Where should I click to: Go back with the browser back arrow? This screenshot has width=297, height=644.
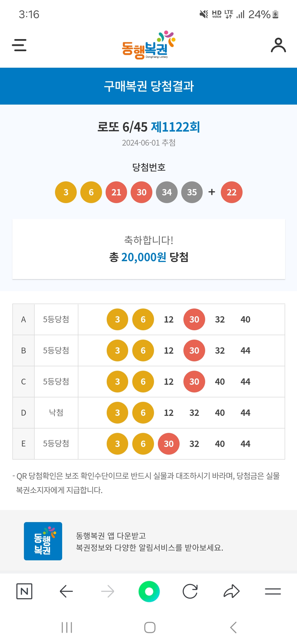(66, 591)
